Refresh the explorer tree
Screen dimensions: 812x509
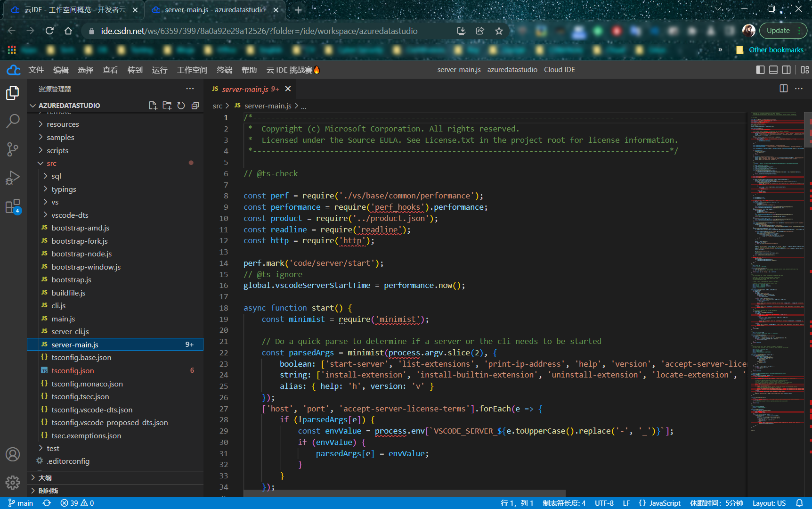point(181,106)
